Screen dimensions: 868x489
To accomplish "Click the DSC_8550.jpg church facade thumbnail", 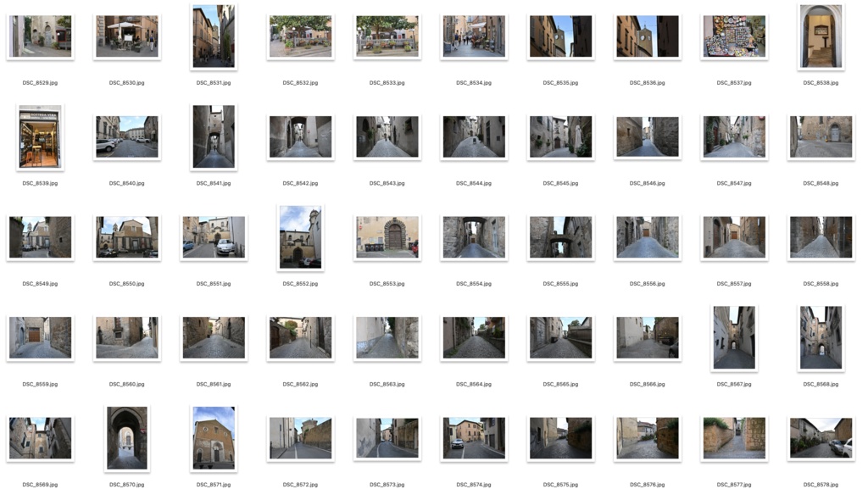I will [127, 237].
